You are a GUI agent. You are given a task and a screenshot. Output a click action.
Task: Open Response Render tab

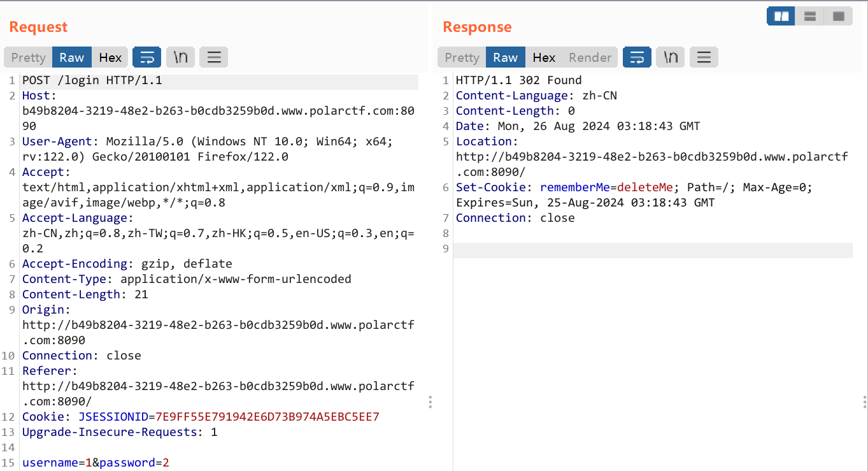[590, 57]
